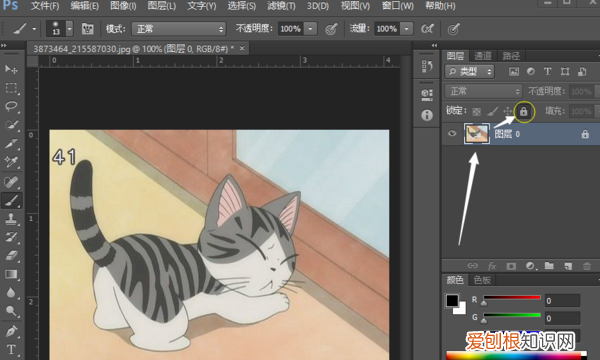Select the Eraser tool
The height and width of the screenshot is (360, 600).
[x=11, y=256]
